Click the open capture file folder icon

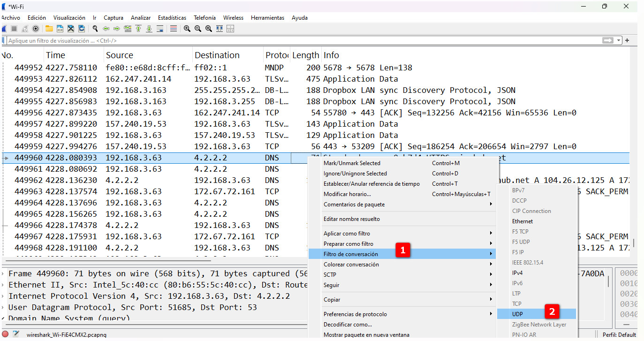tap(49, 29)
